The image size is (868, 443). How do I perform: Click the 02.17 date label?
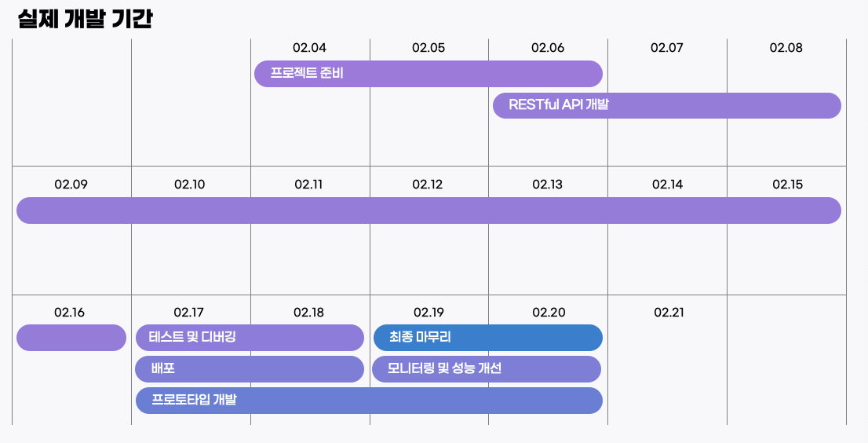pos(189,313)
